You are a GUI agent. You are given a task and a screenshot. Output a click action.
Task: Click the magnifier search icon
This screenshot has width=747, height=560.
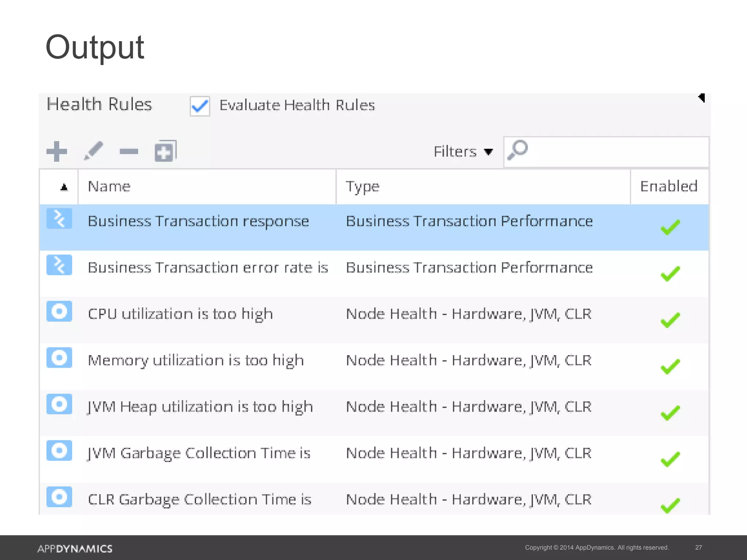click(517, 150)
